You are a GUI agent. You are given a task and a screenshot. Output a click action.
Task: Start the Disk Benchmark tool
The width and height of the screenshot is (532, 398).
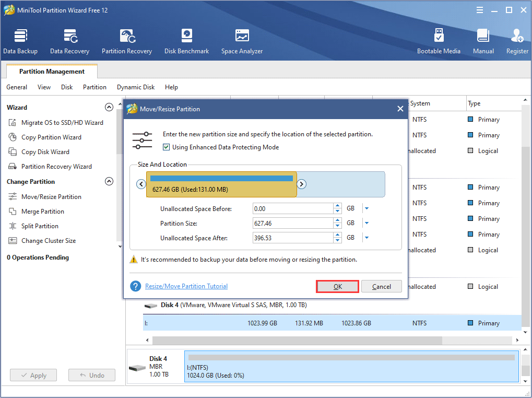point(186,41)
